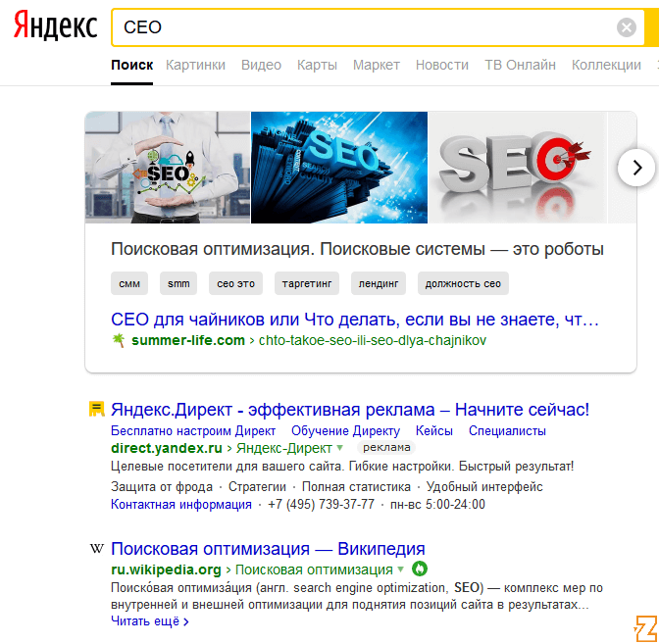
Task: Click the phone number +7 (495) 739-37-77
Action: (321, 504)
